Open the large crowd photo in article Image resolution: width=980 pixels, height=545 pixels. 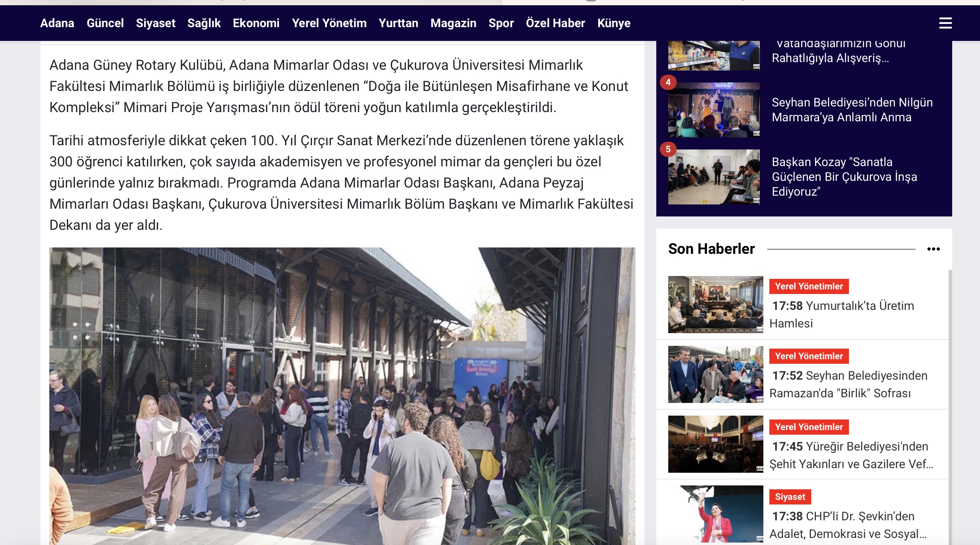(342, 396)
